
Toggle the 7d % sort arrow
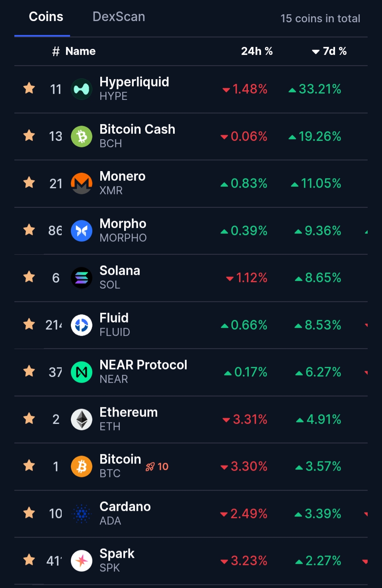point(316,52)
